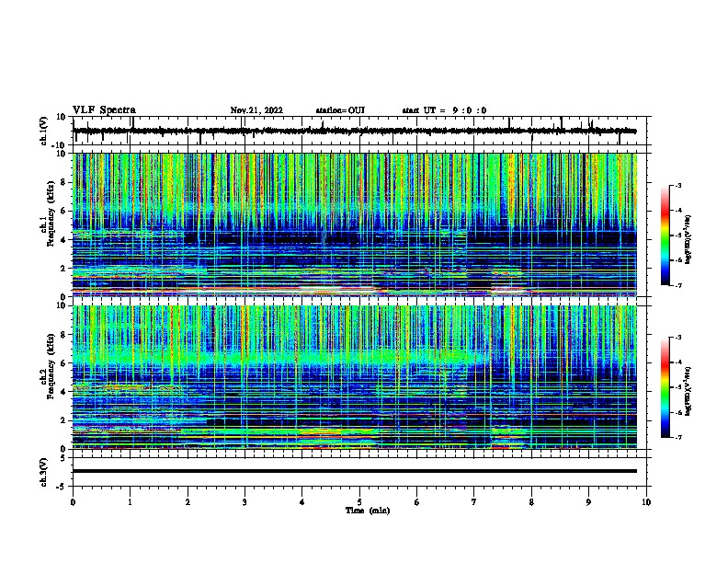Select the "start UT = 9 : 0 : 0" text
The height and width of the screenshot is (563, 728).
[x=444, y=110]
